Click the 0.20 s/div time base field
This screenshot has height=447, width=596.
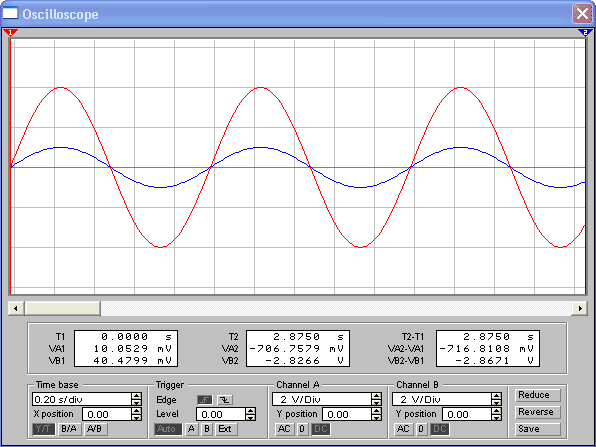(x=82, y=399)
